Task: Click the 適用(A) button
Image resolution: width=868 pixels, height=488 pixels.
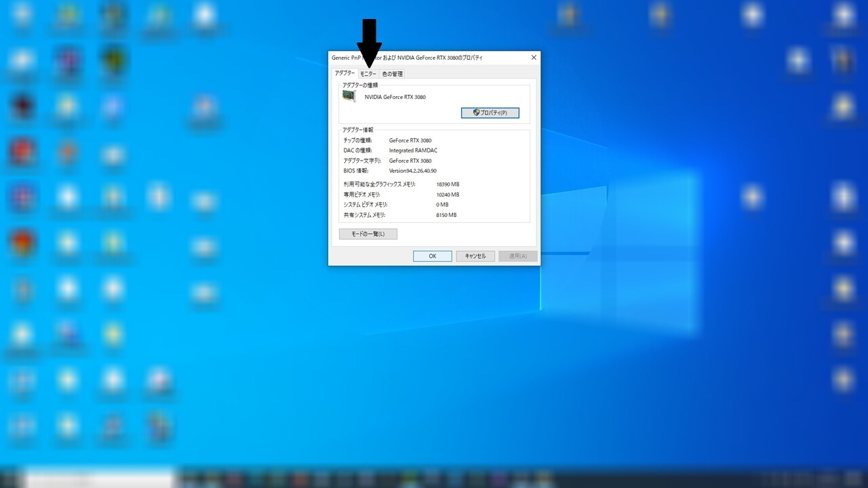Action: 518,256
